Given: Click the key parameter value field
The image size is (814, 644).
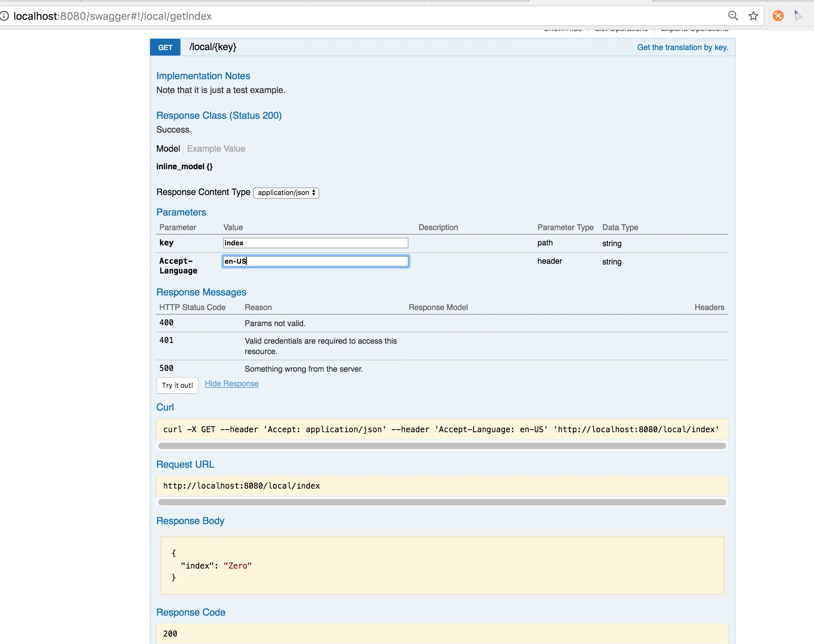Looking at the screenshot, I should point(315,243).
